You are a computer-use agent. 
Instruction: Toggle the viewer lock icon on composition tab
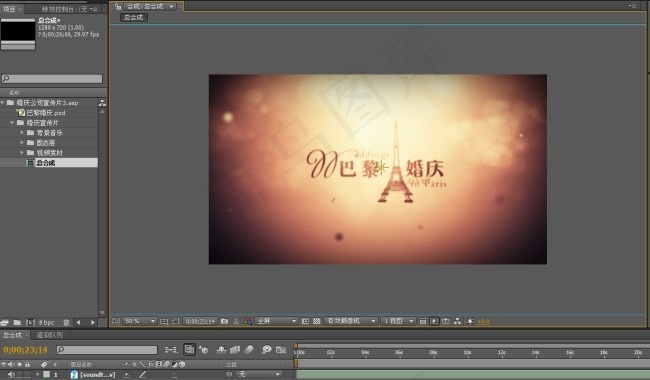pos(118,6)
